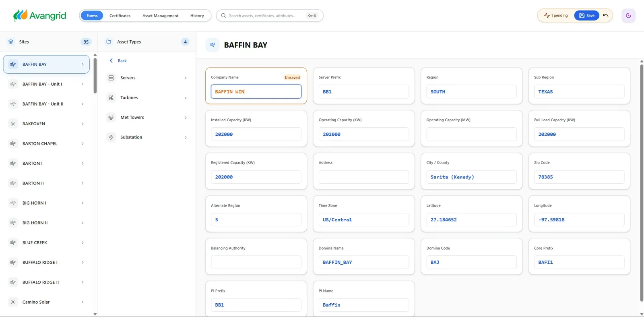The height and width of the screenshot is (317, 644).
Task: Select BUFFALO RIDGE I site
Action: 46,263
